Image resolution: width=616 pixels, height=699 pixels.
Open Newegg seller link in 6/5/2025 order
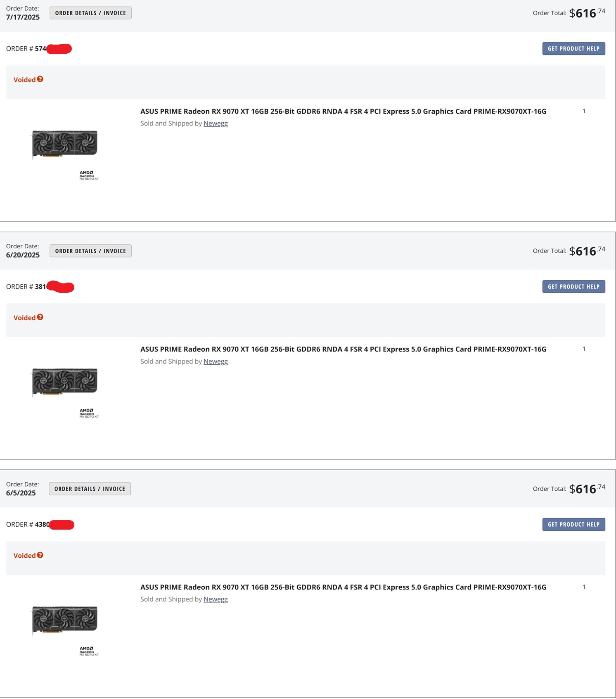[216, 599]
